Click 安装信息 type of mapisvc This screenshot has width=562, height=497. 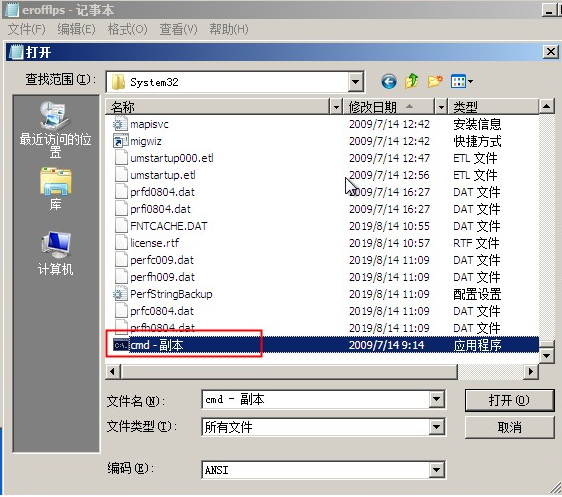point(477,124)
